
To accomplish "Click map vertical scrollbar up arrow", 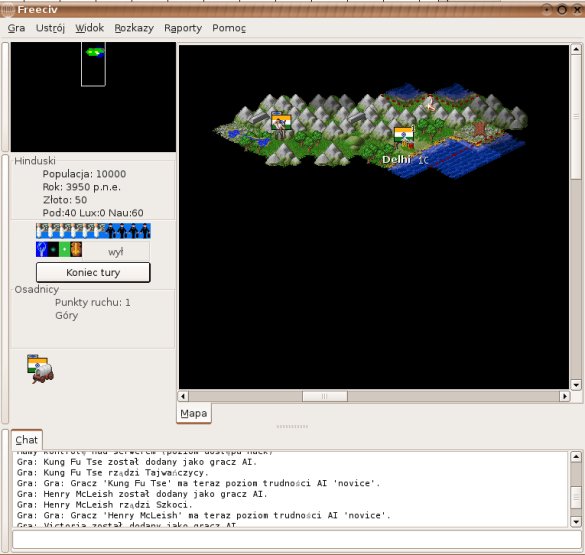I will [576, 49].
